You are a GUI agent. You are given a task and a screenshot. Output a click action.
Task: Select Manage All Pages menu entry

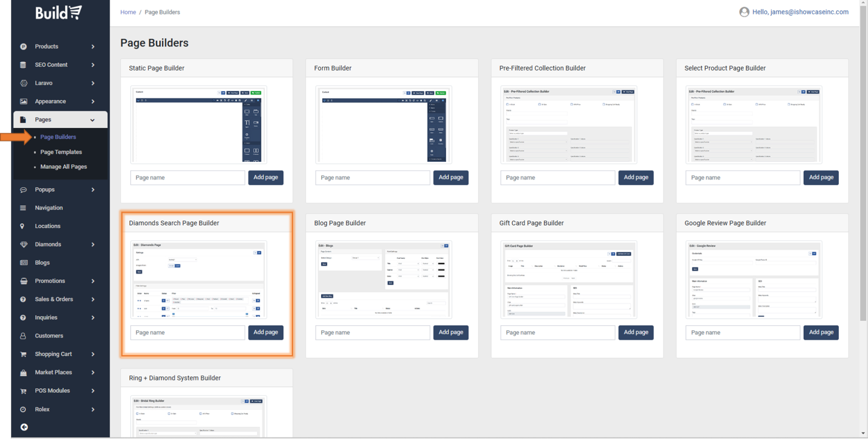coord(63,166)
